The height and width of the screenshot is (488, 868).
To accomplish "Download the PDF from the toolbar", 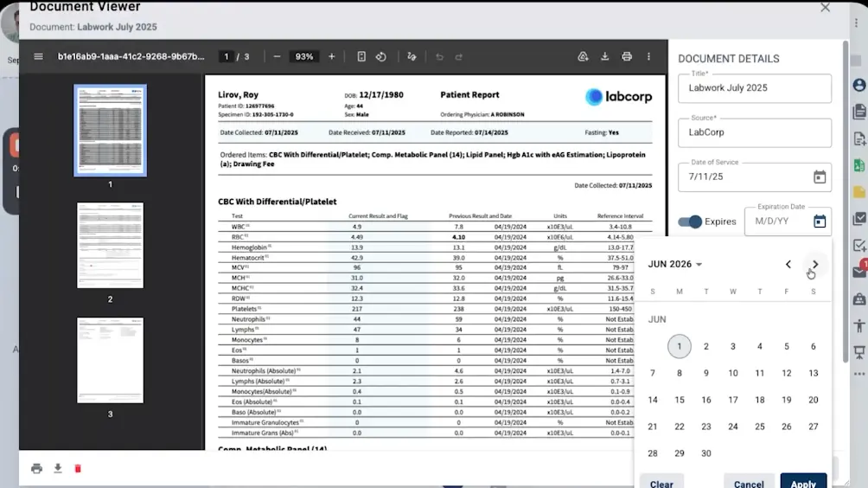I will coord(604,56).
